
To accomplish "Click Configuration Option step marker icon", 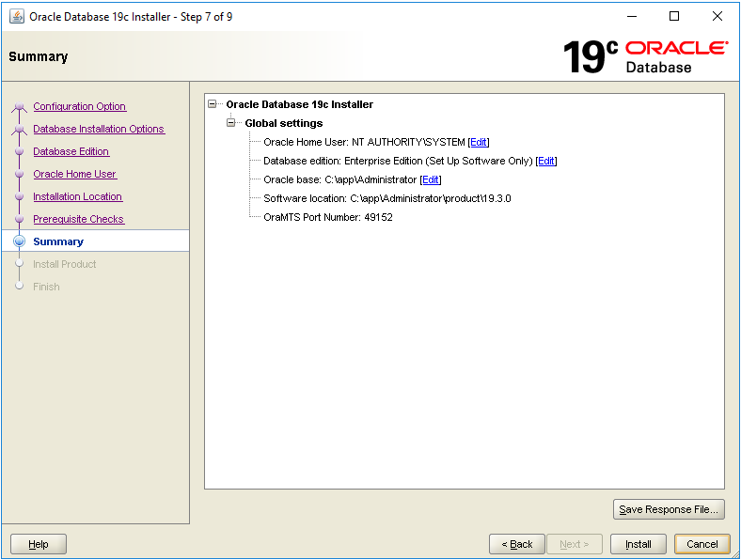I will 20,107.
